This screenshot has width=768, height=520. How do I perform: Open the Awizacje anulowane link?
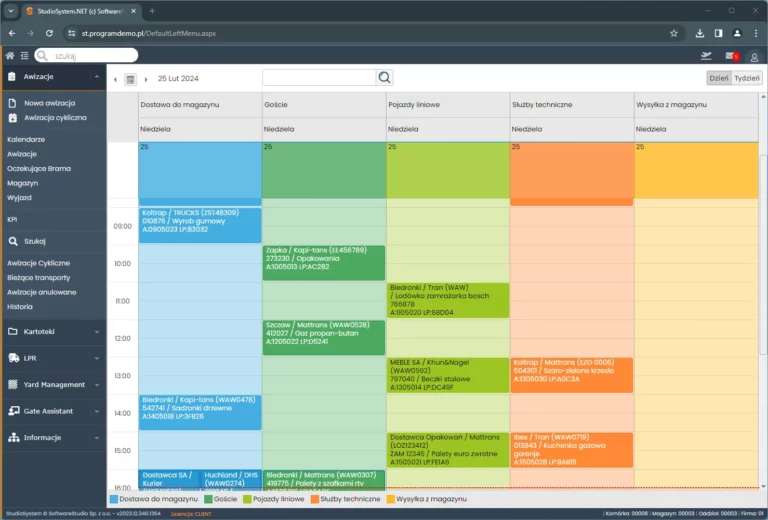point(41,292)
